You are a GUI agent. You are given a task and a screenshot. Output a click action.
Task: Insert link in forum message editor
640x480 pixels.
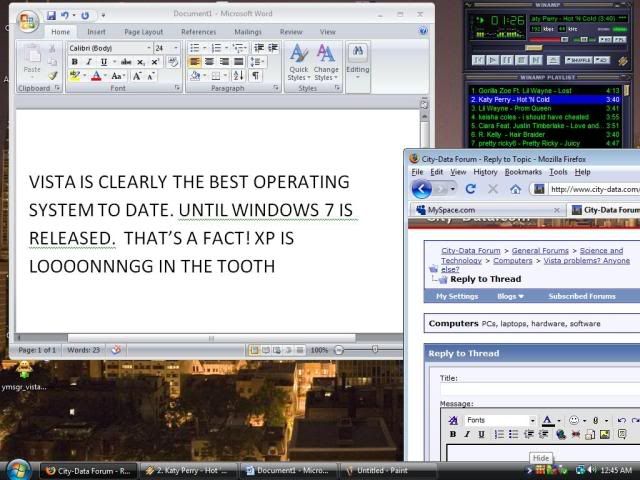(x=561, y=435)
